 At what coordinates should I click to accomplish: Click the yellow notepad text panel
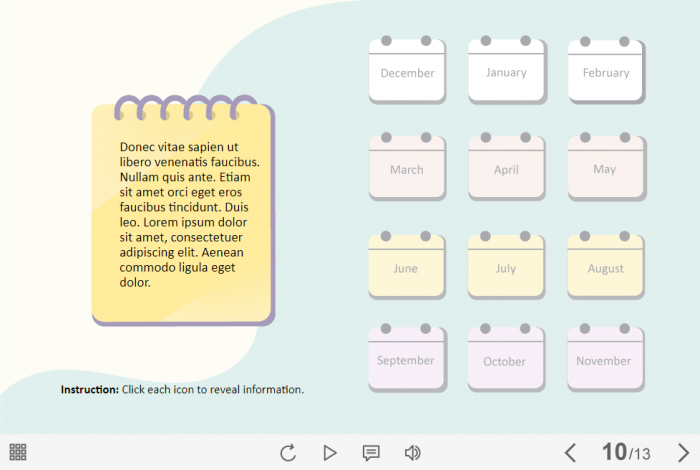pos(183,215)
